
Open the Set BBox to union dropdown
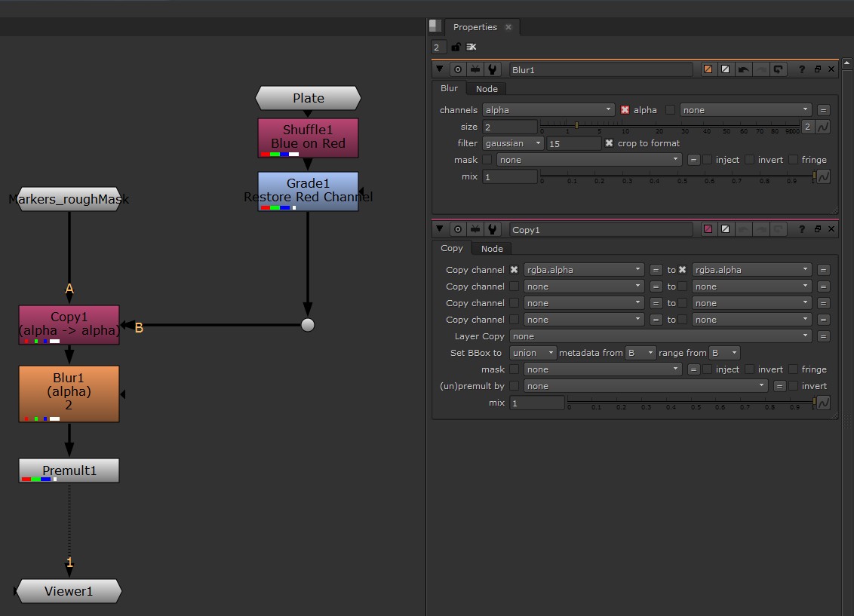[x=533, y=353]
